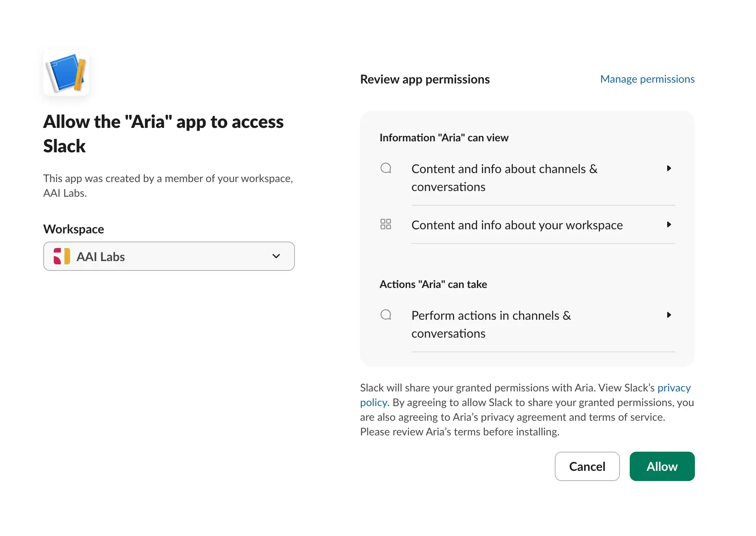Viewport: 756px width, 536px height.
Task: Click 'Actions "Aria" can take' heading
Action: (433, 284)
